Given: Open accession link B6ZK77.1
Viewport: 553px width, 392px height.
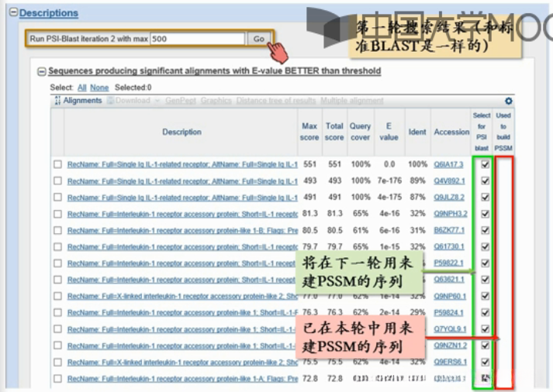Looking at the screenshot, I should pyautogui.click(x=449, y=230).
